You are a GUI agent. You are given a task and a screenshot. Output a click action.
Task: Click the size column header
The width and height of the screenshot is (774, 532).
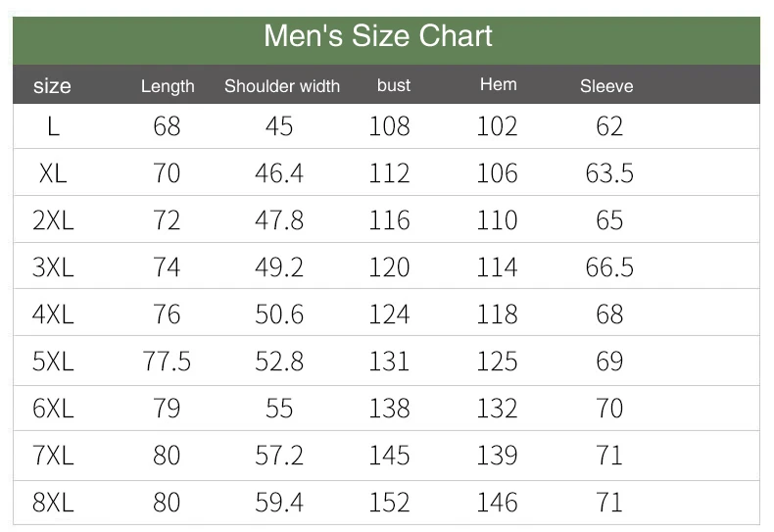[x=52, y=85]
